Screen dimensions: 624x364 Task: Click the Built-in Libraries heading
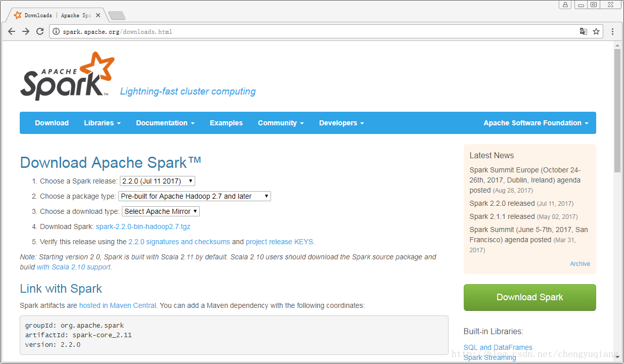494,332
